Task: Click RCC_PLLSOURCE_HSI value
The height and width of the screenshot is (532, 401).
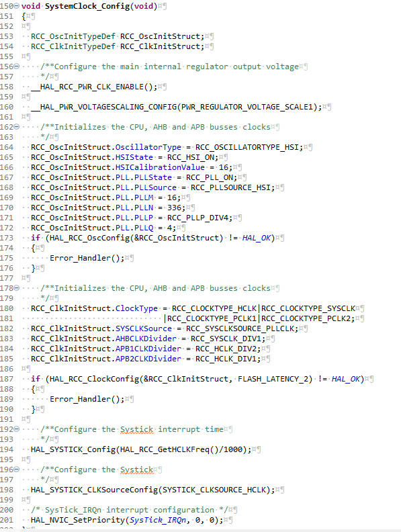Action: pos(230,187)
